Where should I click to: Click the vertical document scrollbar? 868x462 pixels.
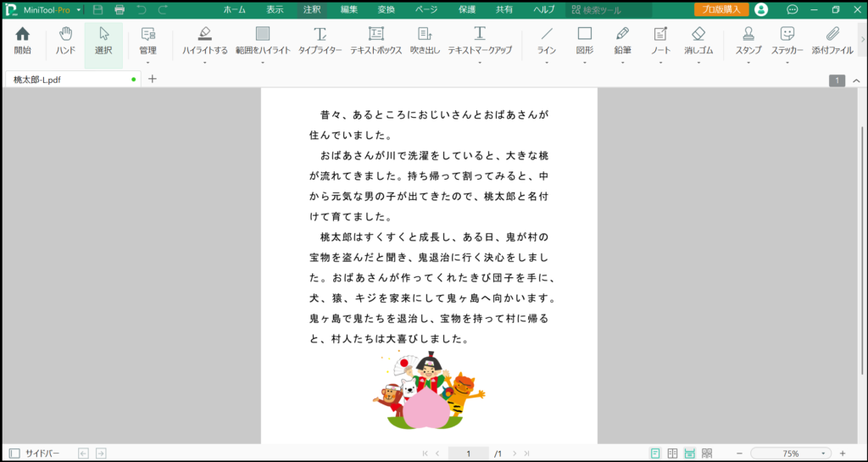862,249
